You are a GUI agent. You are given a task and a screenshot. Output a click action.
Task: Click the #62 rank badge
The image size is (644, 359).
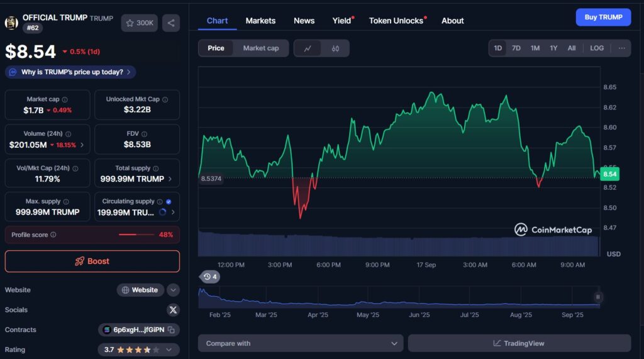click(33, 28)
